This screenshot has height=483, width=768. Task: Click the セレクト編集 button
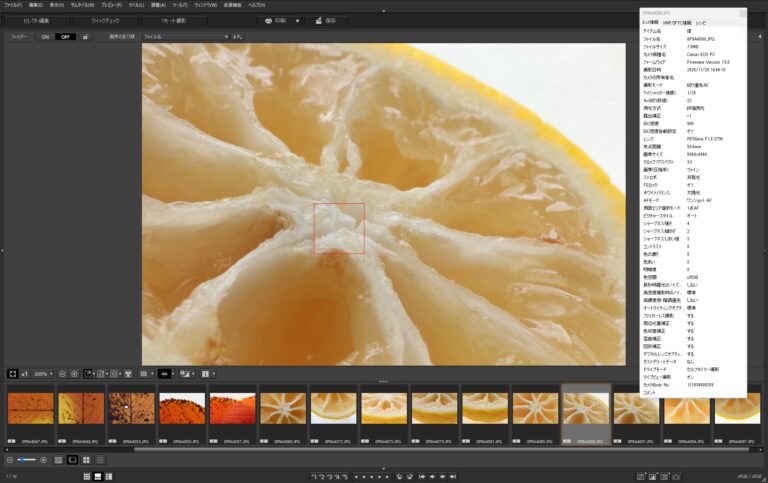point(35,20)
